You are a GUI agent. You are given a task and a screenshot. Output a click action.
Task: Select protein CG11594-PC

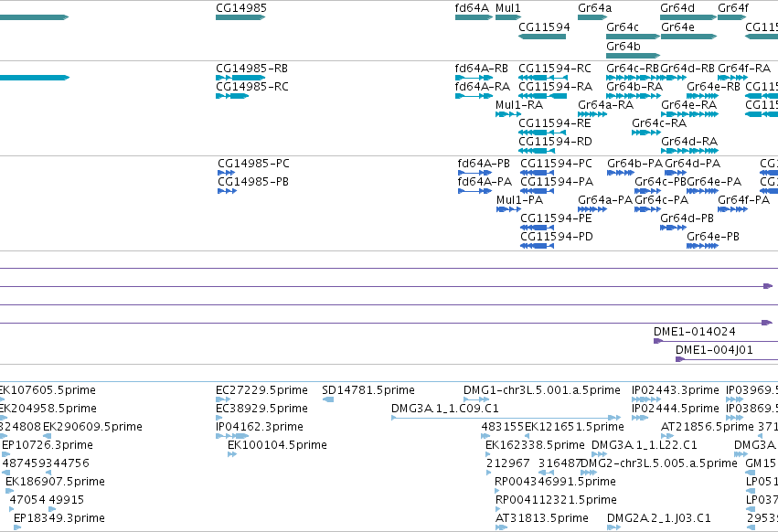pyautogui.click(x=537, y=173)
